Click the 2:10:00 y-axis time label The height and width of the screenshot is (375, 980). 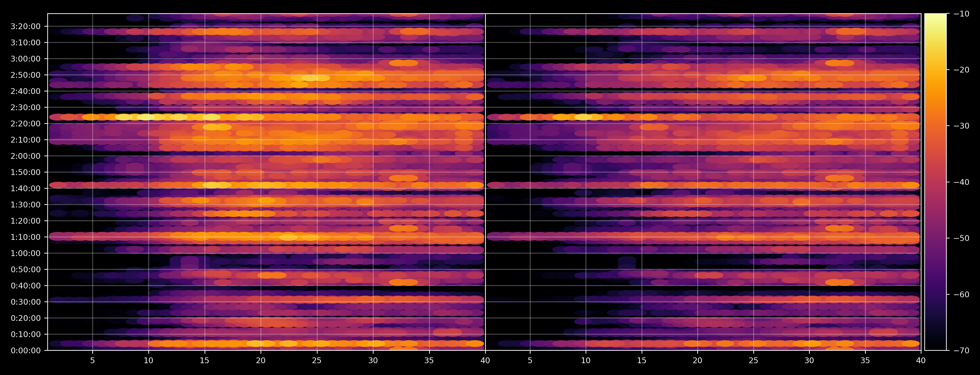[26, 140]
